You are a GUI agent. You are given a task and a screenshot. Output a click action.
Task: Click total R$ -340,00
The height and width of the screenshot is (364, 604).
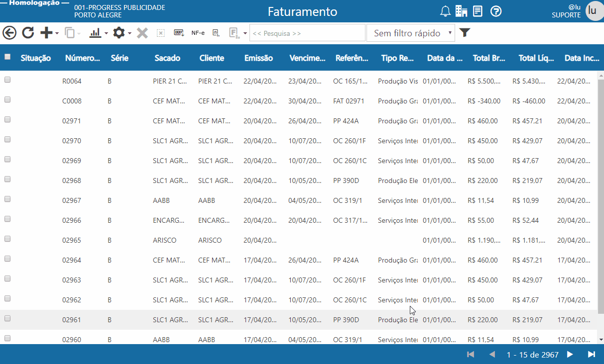(484, 101)
